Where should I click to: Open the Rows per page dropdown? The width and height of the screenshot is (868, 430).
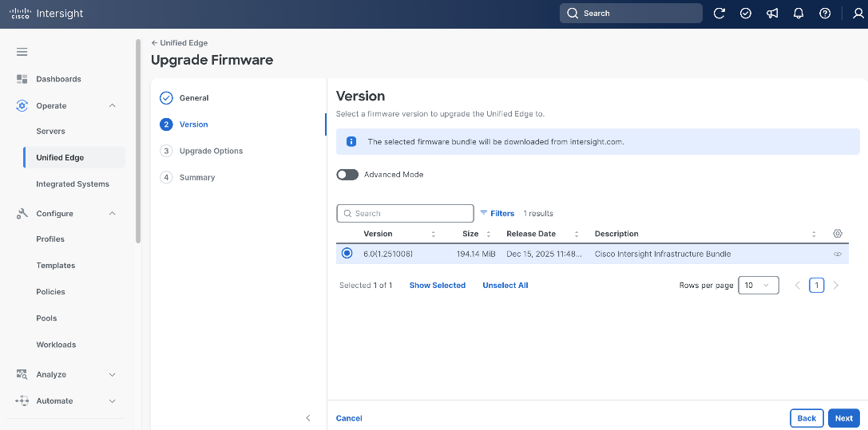pyautogui.click(x=759, y=285)
